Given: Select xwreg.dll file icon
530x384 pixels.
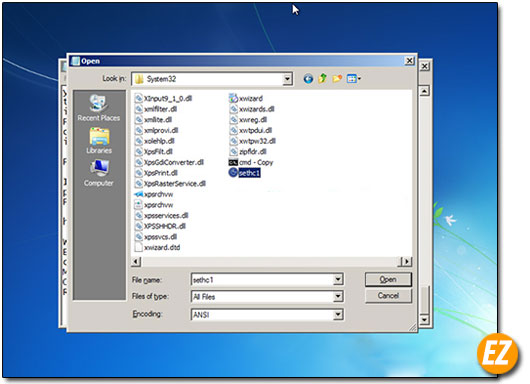Looking at the screenshot, I should [x=234, y=120].
